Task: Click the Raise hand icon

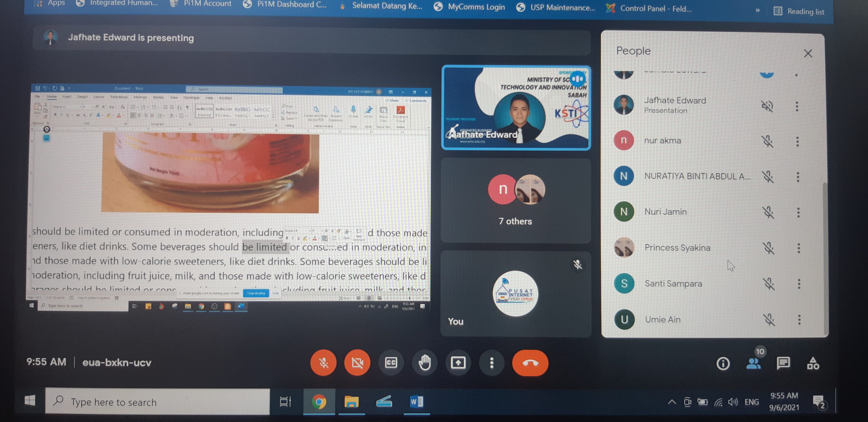Action: (x=425, y=363)
